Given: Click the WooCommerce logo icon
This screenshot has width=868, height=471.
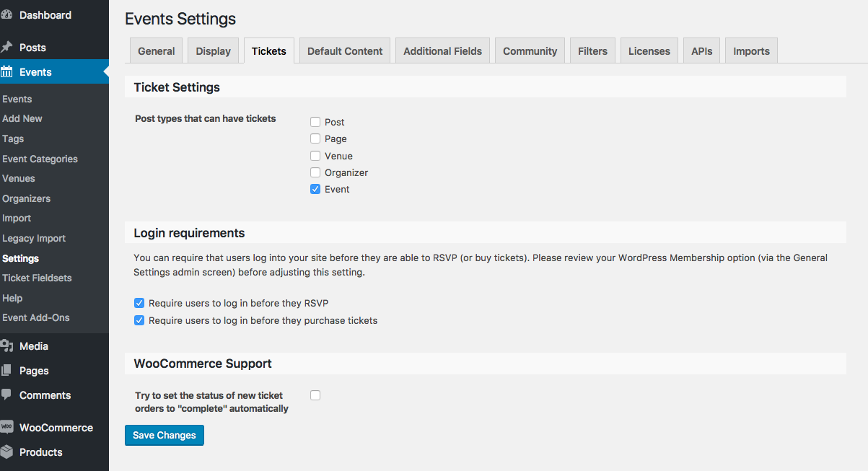Looking at the screenshot, I should tap(6, 427).
